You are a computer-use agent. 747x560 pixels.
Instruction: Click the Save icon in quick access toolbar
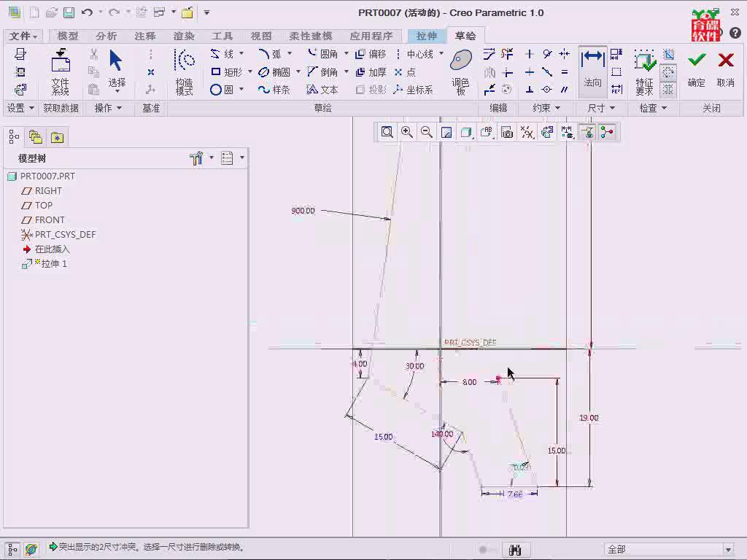tap(69, 12)
